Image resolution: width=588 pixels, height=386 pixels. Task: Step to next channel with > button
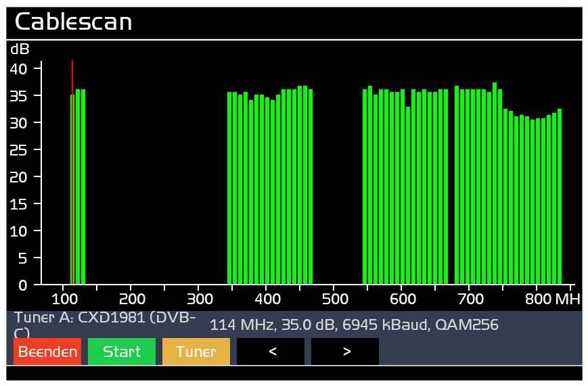[x=345, y=352]
